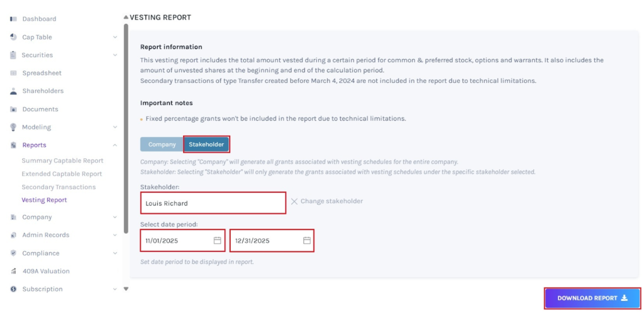Click the Louis Richard stakeholder field

(x=213, y=204)
